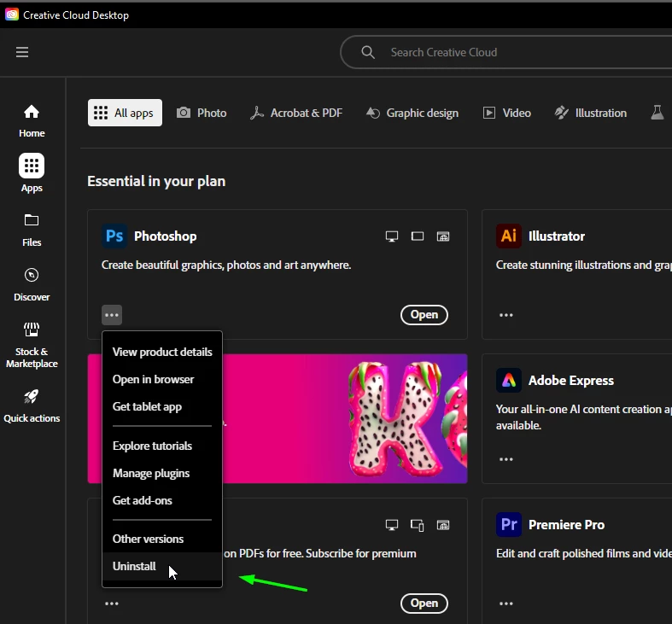Switch to Acrobat & PDF category tab
This screenshot has width=672, height=624.
click(296, 113)
